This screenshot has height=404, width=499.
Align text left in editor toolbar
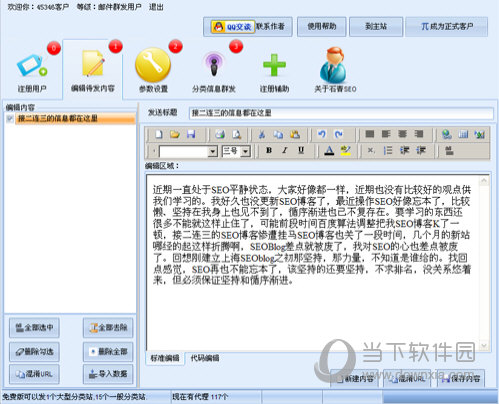click(x=386, y=134)
